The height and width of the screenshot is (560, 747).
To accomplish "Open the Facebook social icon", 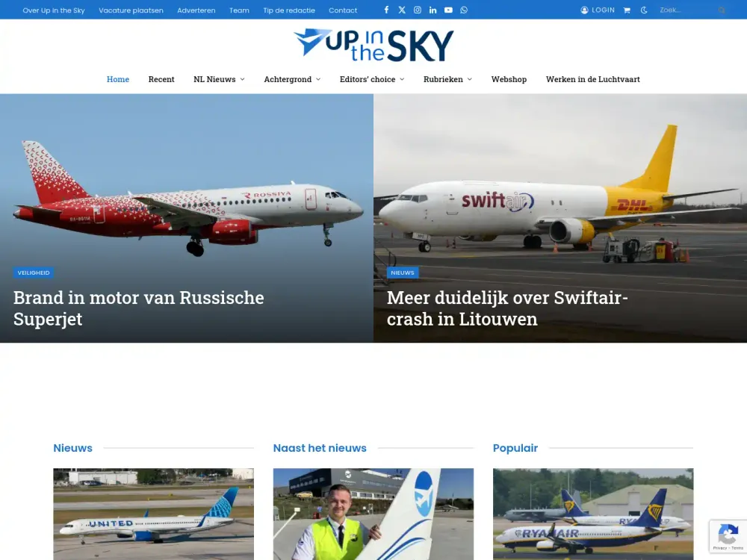I will pos(386,10).
